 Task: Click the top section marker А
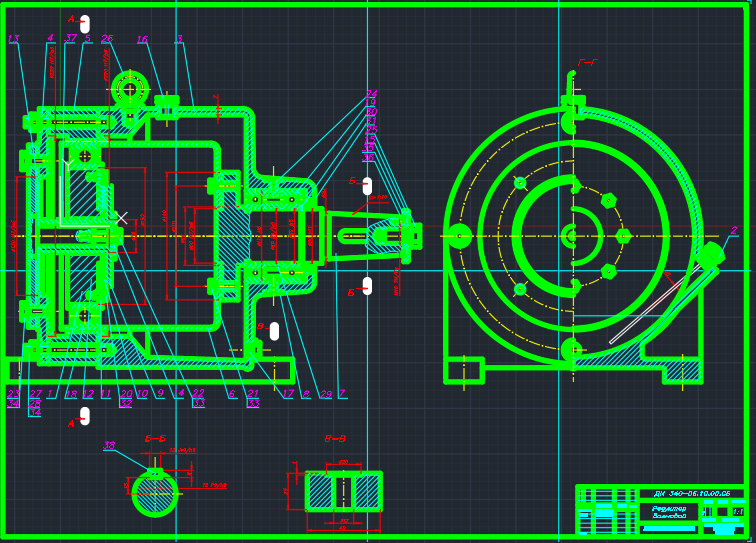click(x=83, y=23)
